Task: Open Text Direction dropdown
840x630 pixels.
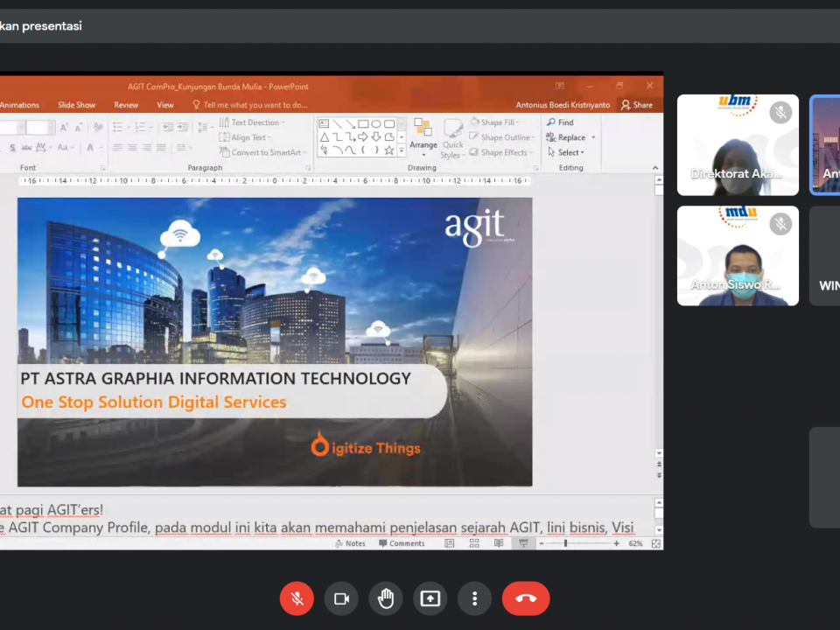Action: (252, 122)
